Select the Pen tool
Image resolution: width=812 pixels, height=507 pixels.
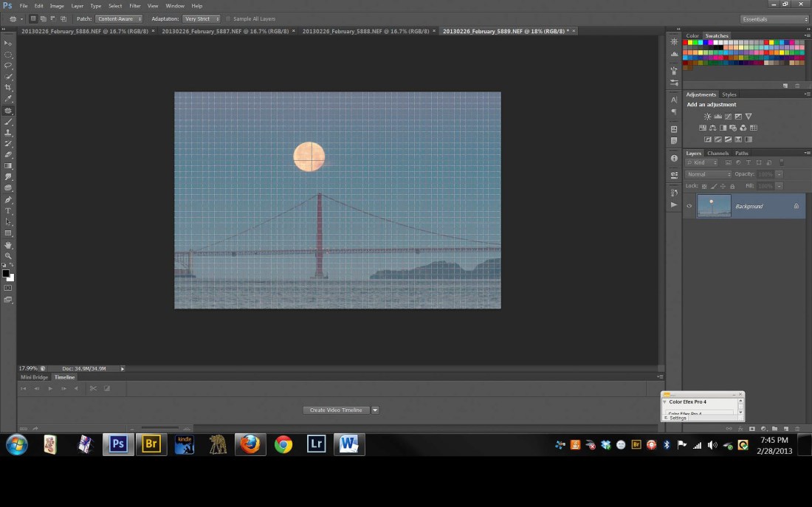(x=9, y=200)
